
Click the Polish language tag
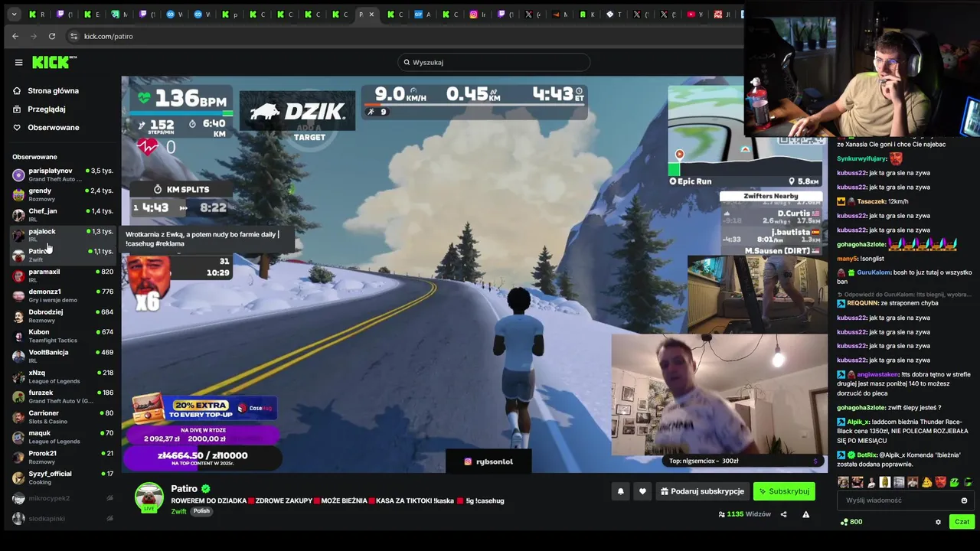(201, 511)
